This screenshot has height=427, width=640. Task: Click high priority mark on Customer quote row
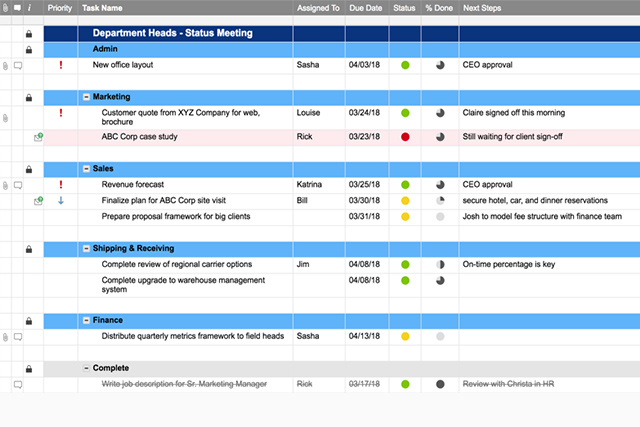(x=61, y=113)
